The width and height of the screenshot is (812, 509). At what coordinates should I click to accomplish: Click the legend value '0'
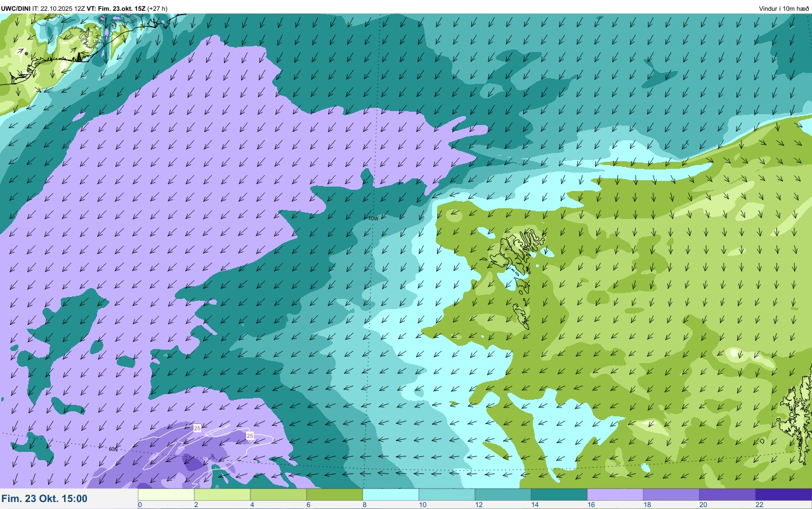140,505
